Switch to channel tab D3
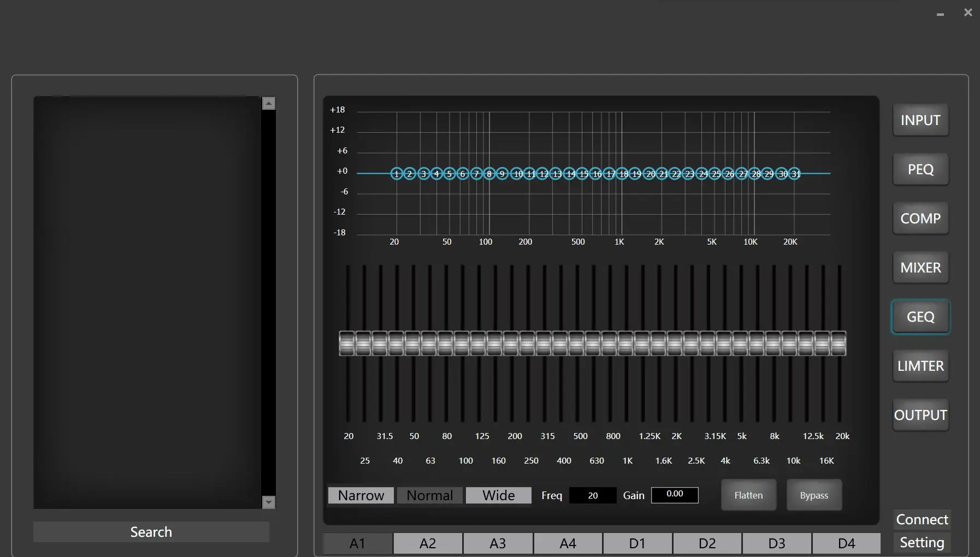This screenshot has height=557, width=980. 777,543
